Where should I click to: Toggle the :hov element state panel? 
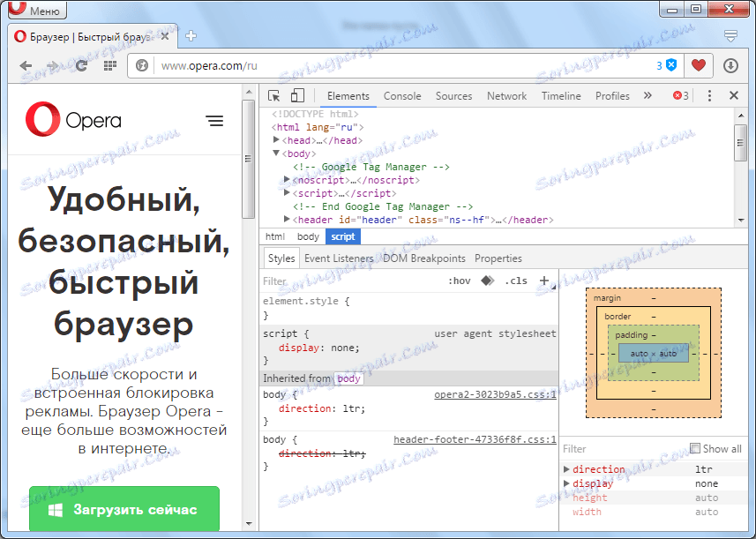459,281
